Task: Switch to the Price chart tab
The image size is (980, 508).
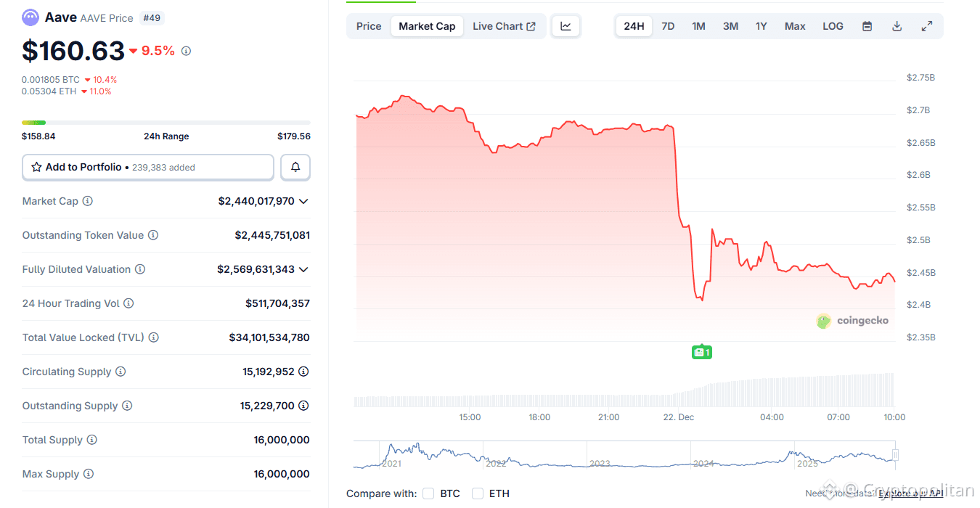Action: point(368,25)
